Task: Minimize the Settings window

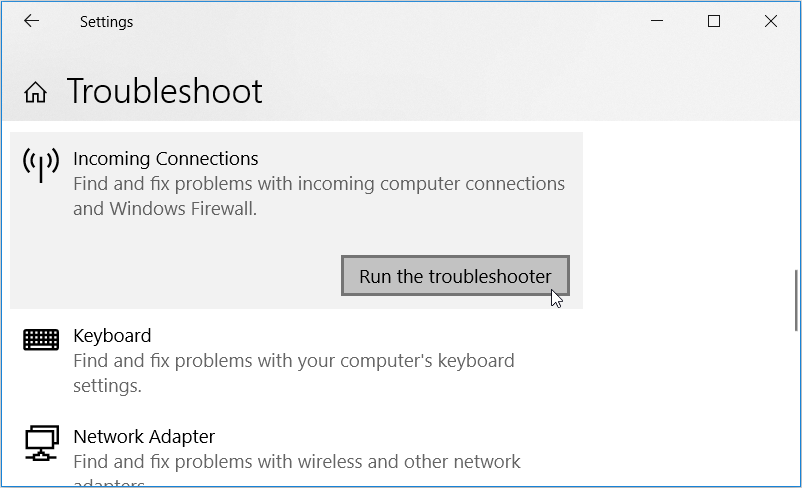Action: click(x=657, y=21)
